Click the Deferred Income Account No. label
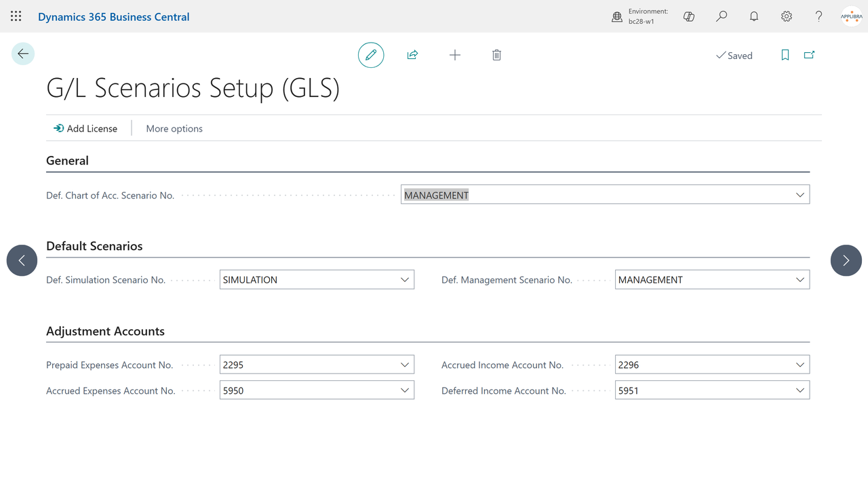This screenshot has width=868, height=488. point(504,390)
